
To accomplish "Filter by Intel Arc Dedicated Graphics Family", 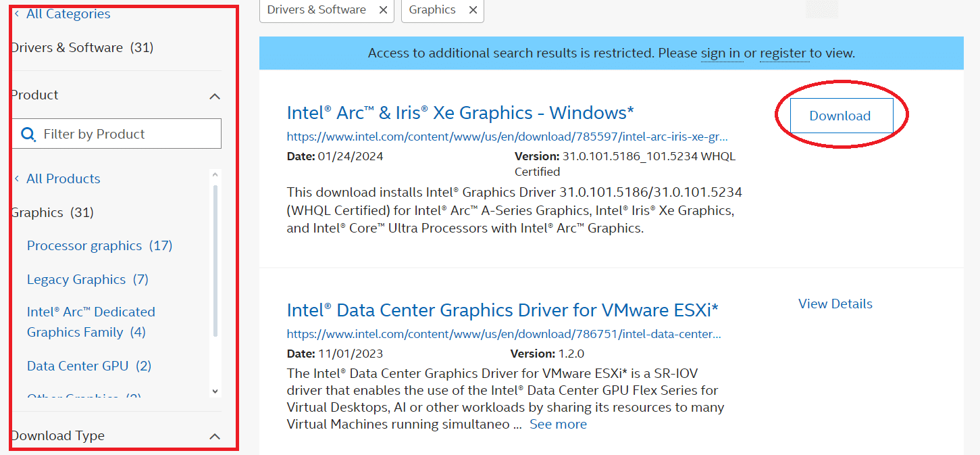I will (x=91, y=322).
